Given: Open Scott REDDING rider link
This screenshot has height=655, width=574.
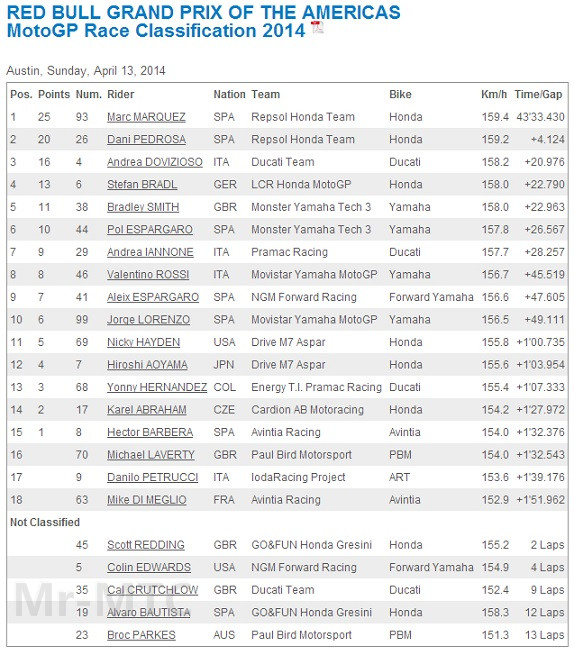Looking at the screenshot, I should click(146, 546).
